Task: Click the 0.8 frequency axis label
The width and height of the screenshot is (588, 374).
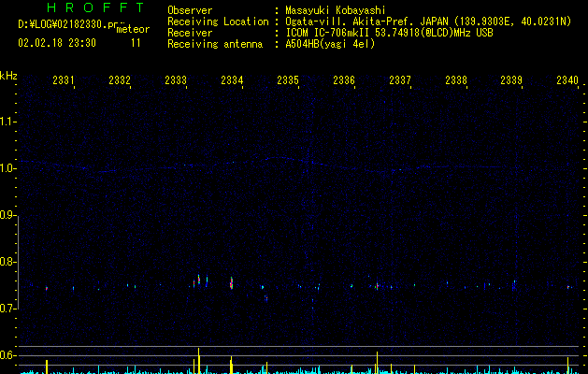Action: [7, 262]
